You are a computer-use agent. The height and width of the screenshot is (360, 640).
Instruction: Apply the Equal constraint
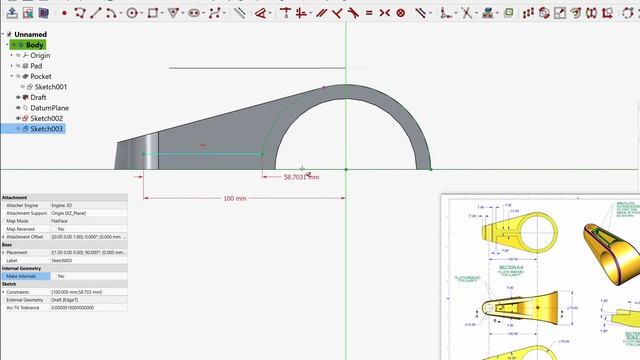click(x=369, y=13)
